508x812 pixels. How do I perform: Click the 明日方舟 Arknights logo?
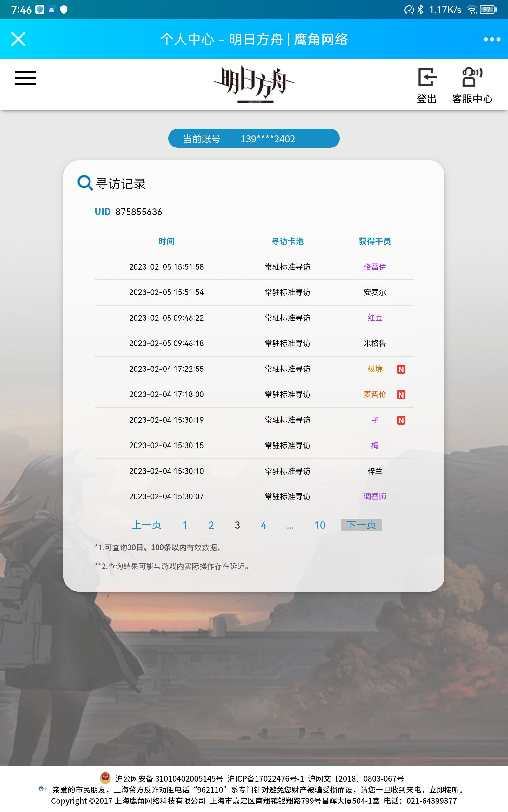[254, 85]
